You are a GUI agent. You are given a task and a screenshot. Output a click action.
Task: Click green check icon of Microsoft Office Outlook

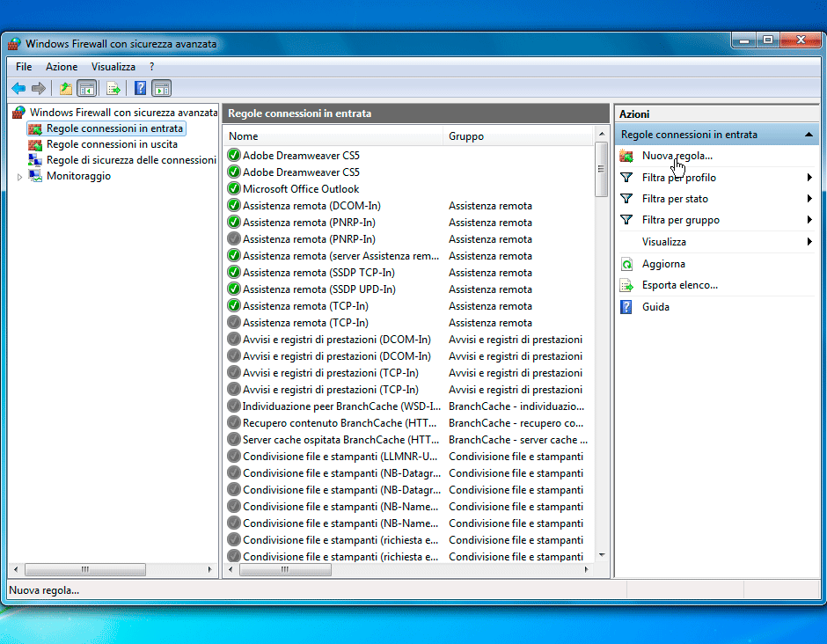234,188
